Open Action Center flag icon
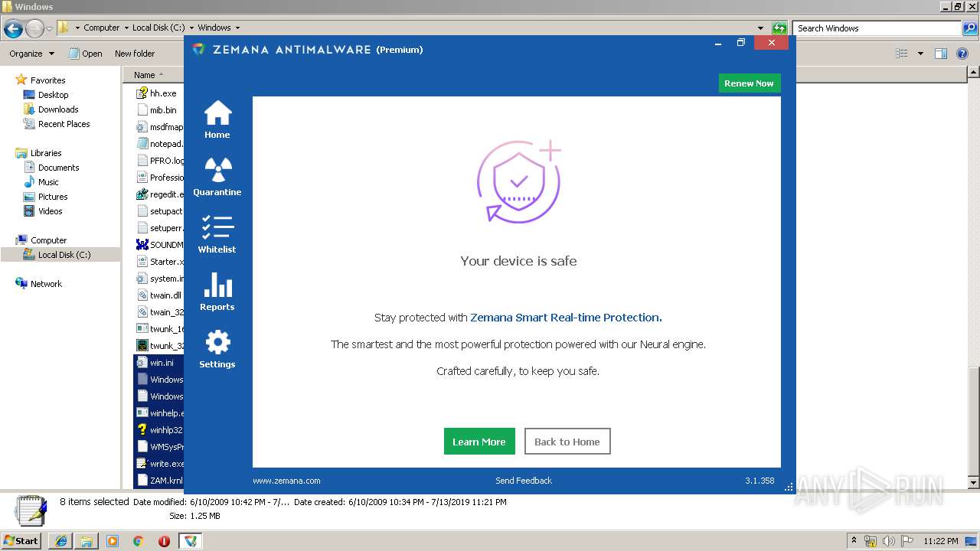The width and height of the screenshot is (980, 551). point(906,541)
